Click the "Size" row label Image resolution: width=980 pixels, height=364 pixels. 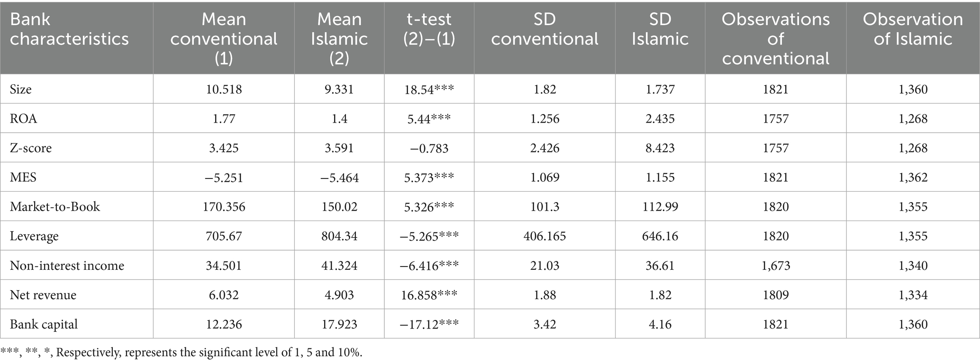point(21,89)
